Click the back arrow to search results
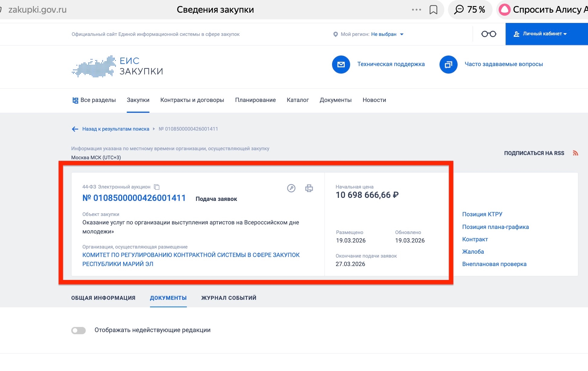Image resolution: width=588 pixels, height=371 pixels. (x=75, y=129)
